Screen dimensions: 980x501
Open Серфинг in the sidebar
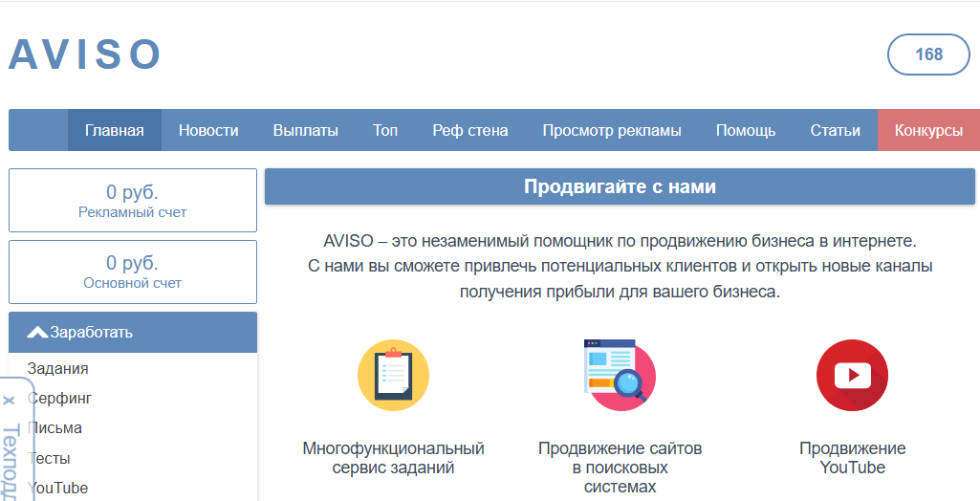click(x=60, y=398)
